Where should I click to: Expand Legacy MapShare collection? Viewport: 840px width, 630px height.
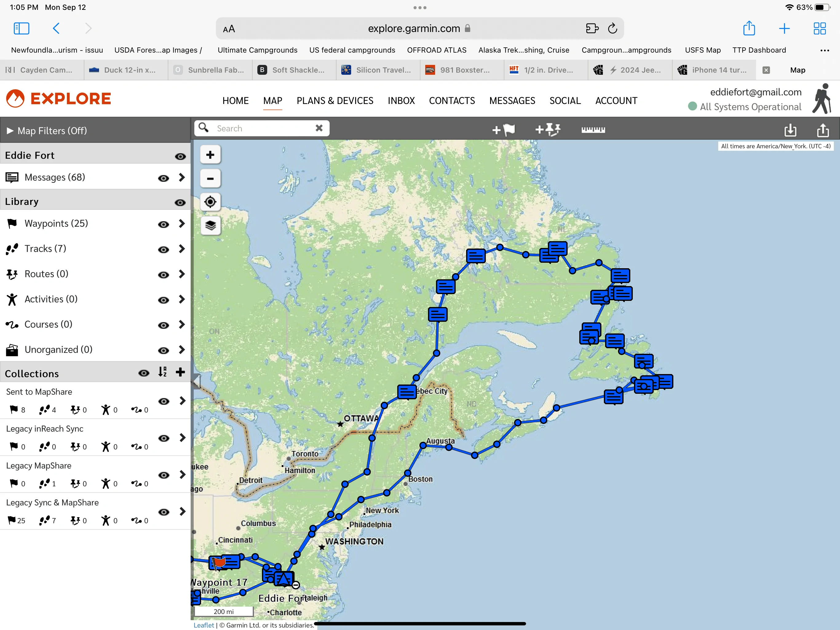(182, 475)
